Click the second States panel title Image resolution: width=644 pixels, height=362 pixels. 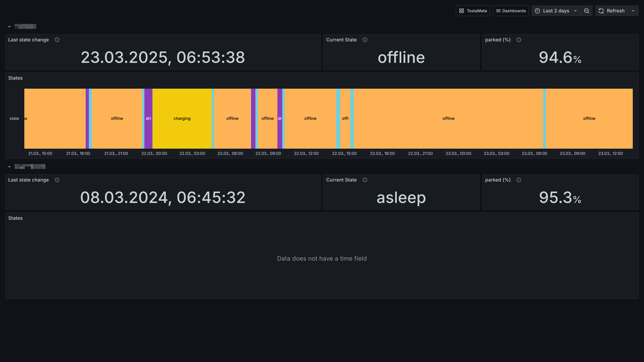pos(15,218)
